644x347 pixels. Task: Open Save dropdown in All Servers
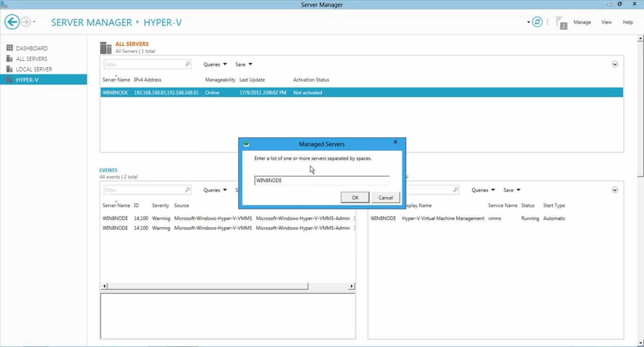[x=244, y=64]
